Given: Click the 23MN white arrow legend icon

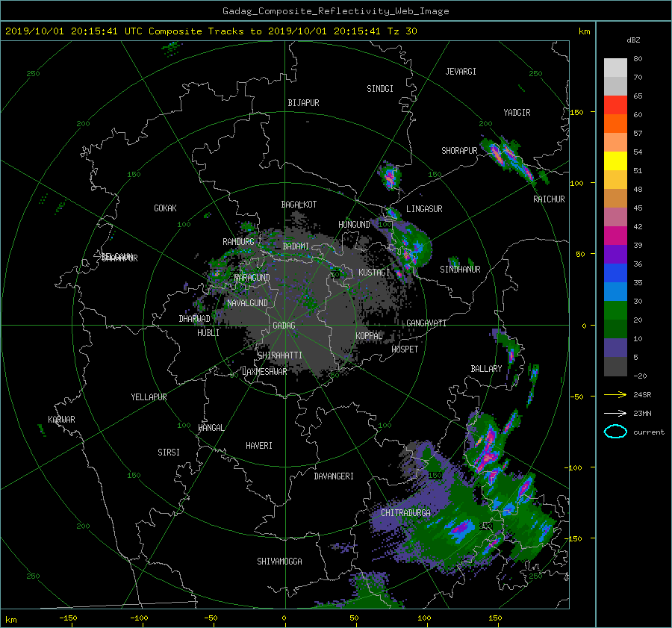Looking at the screenshot, I should (615, 413).
